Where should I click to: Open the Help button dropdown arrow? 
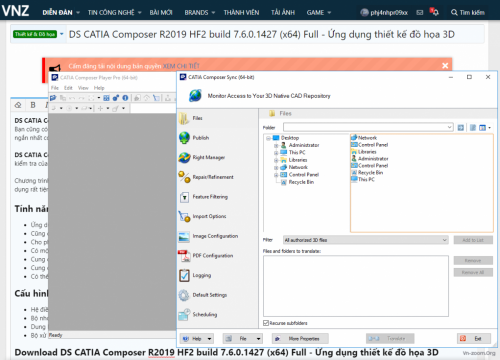tap(209, 339)
